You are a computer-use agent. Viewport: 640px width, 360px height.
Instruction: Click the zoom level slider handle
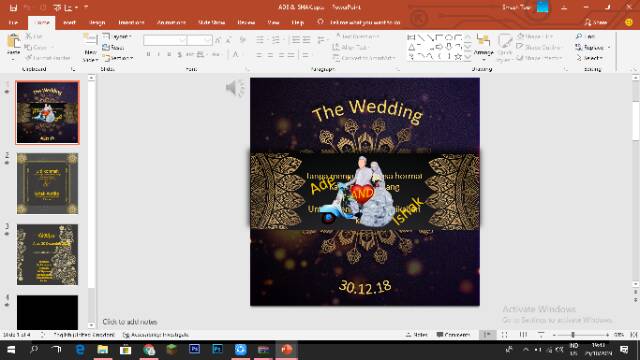tap(573, 335)
